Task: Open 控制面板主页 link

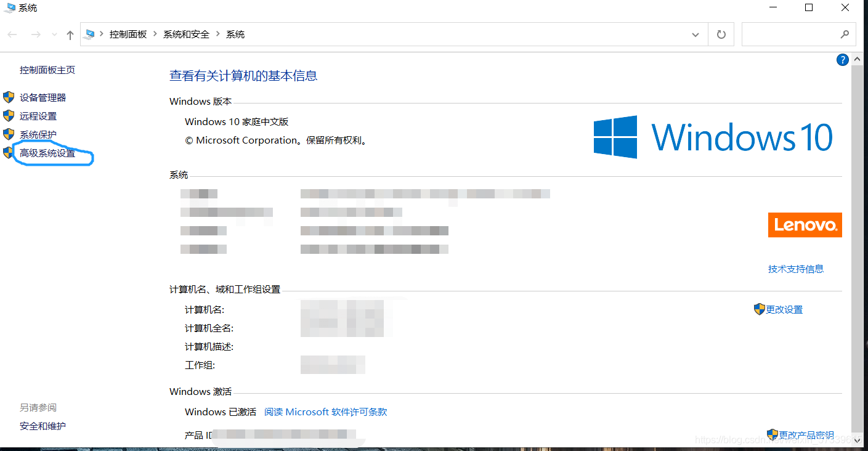Action: click(47, 70)
